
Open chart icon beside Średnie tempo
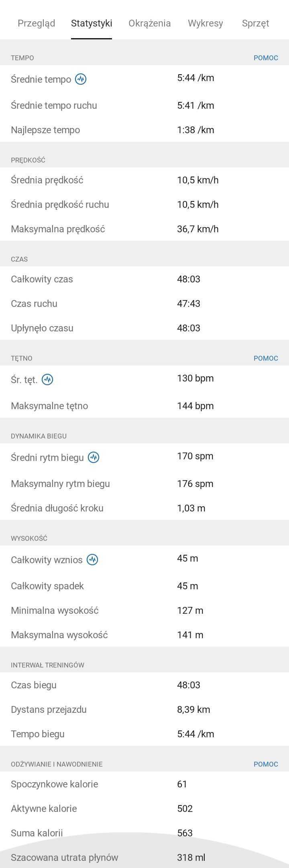pyautogui.click(x=81, y=79)
